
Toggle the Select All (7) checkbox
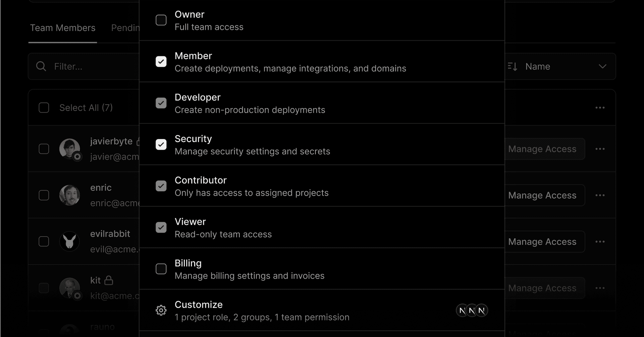[44, 108]
